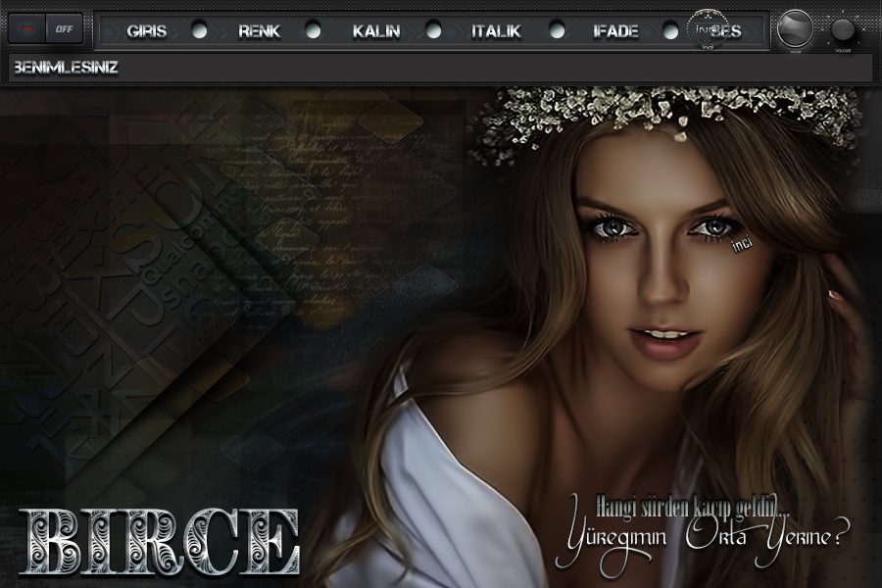Click the round indicator after IFADE

[x=670, y=30]
